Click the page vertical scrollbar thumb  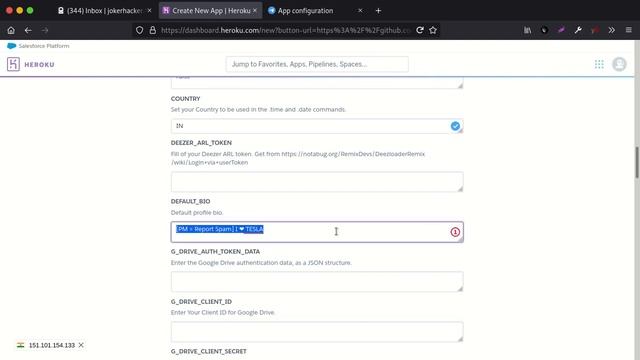(x=636, y=162)
